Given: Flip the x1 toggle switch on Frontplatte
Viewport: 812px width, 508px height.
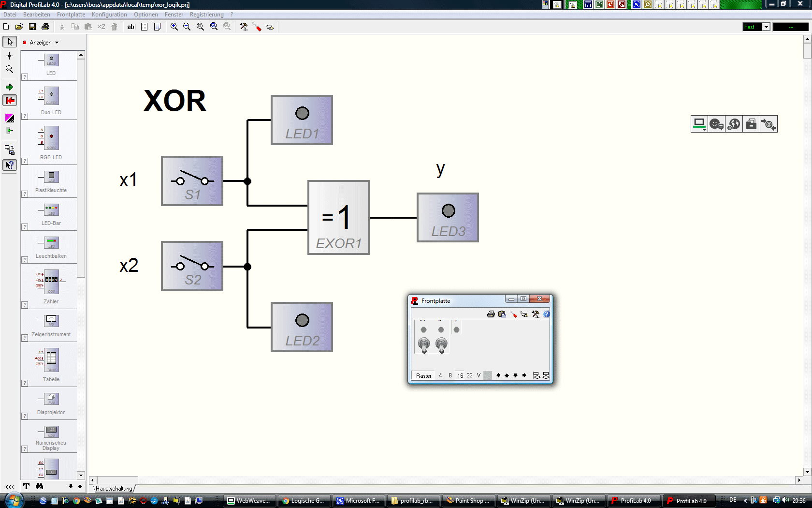Looking at the screenshot, I should coord(424,344).
